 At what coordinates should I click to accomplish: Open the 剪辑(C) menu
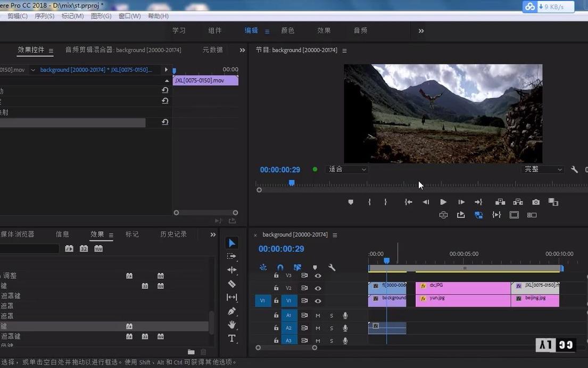coord(17,16)
